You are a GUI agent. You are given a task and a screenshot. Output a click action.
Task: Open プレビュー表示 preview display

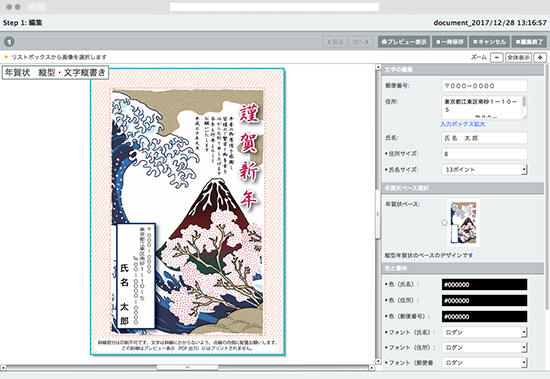[x=404, y=42]
